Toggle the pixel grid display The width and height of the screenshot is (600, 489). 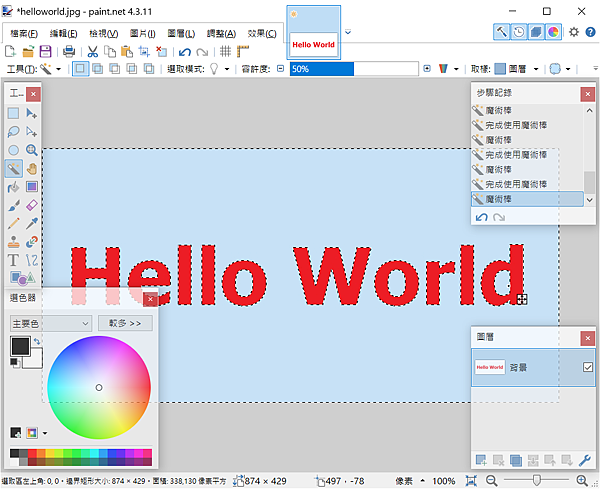226,51
